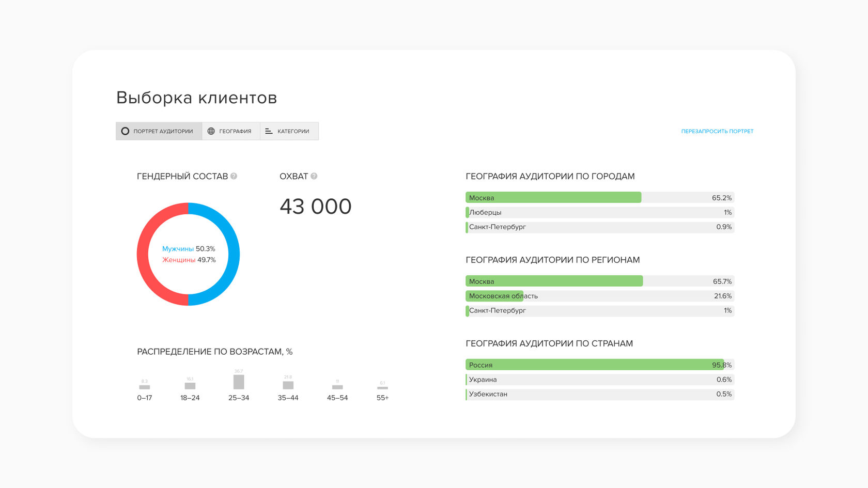Screen dimensions: 868x488
Task: Switch to the ГЕОГРАФИЯ tab
Action: pyautogui.click(x=231, y=131)
